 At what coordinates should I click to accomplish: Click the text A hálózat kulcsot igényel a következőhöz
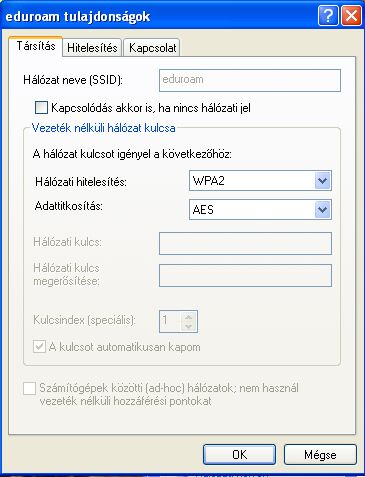[x=132, y=154]
